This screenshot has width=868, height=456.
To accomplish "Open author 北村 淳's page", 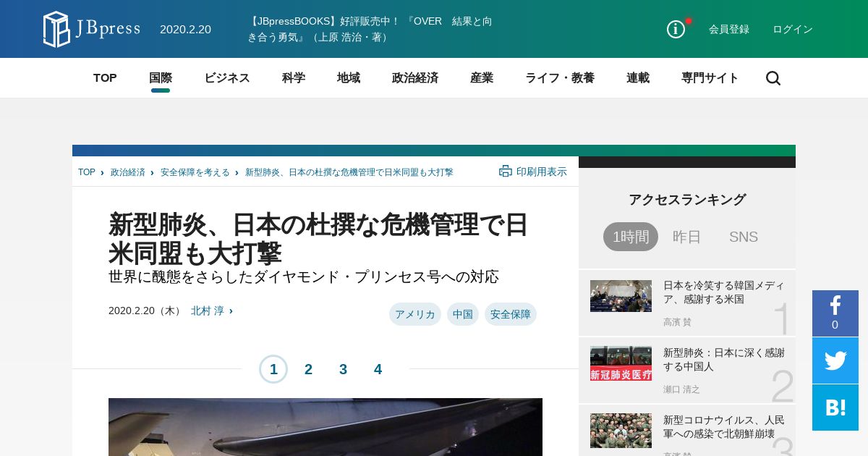I will [208, 311].
